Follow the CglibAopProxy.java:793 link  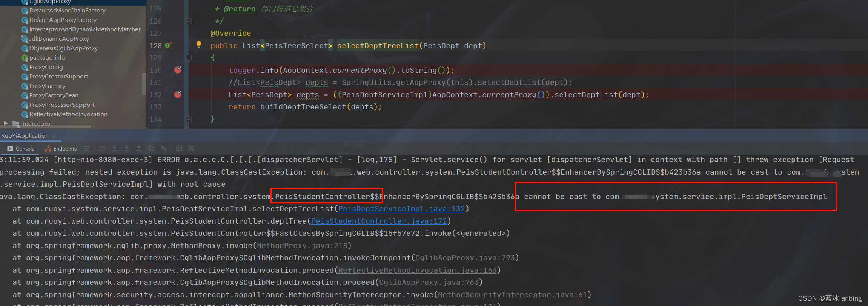(x=465, y=258)
